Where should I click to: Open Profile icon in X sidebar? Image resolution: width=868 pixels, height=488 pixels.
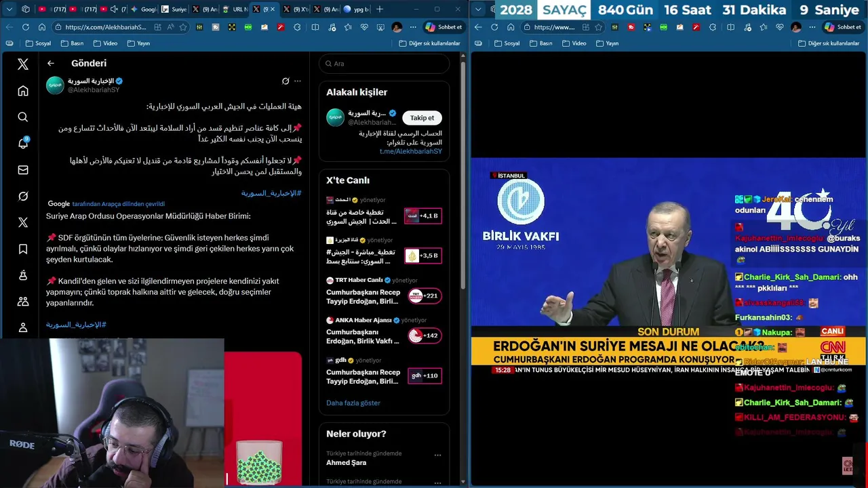[23, 327]
